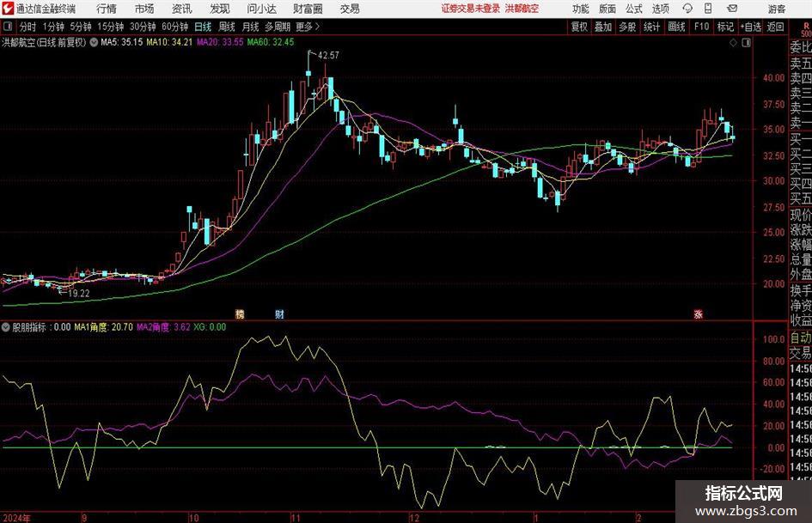Image resolution: width=812 pixels, height=523 pixels.
Task: Expand the 更多 periods list
Action: tap(308, 27)
